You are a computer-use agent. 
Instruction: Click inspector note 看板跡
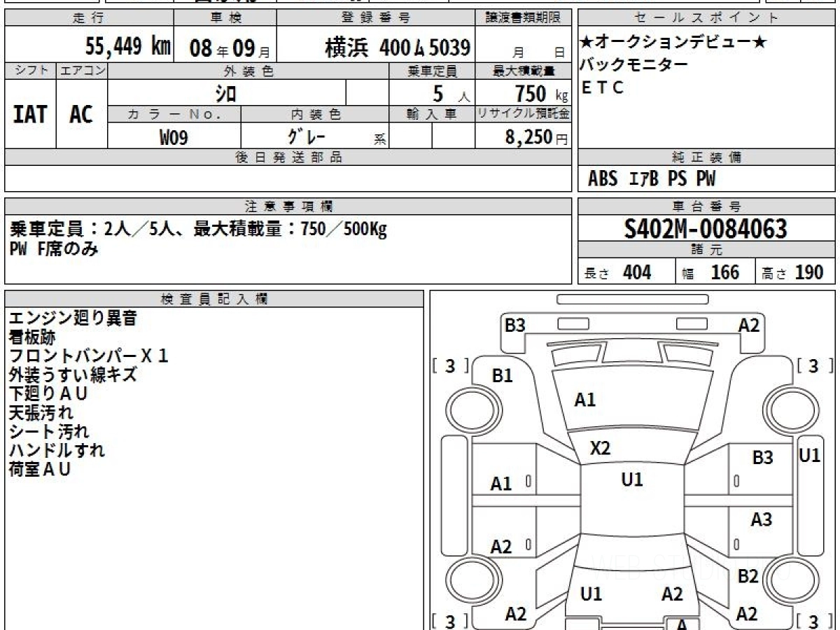tap(32, 337)
